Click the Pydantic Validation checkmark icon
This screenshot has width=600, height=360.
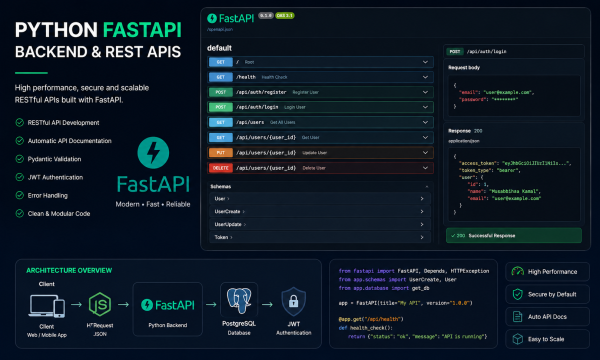[x=20, y=159]
